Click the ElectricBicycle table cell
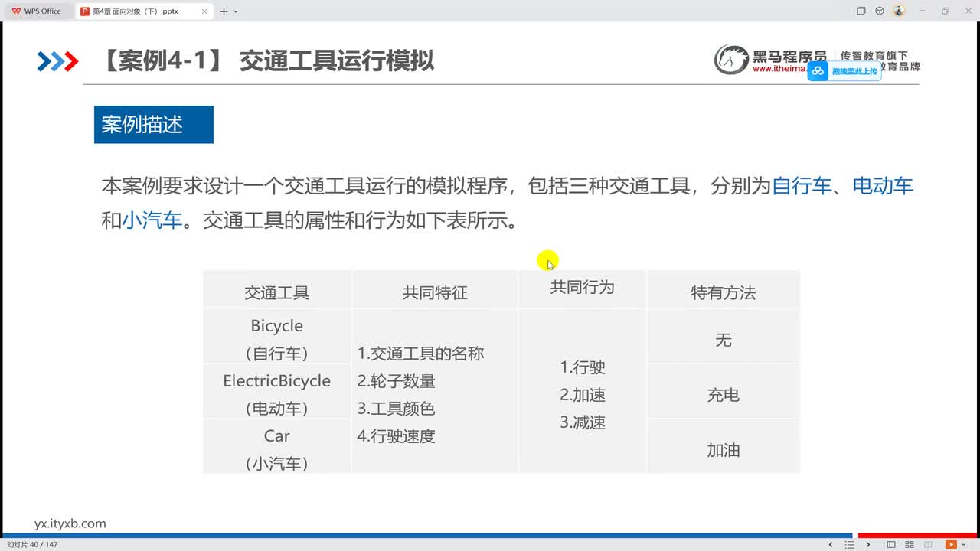 (x=276, y=393)
